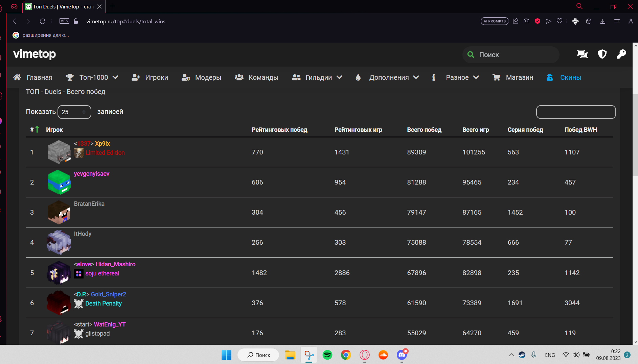Sort table by Всего побед column
The image size is (638, 364).
point(424,130)
